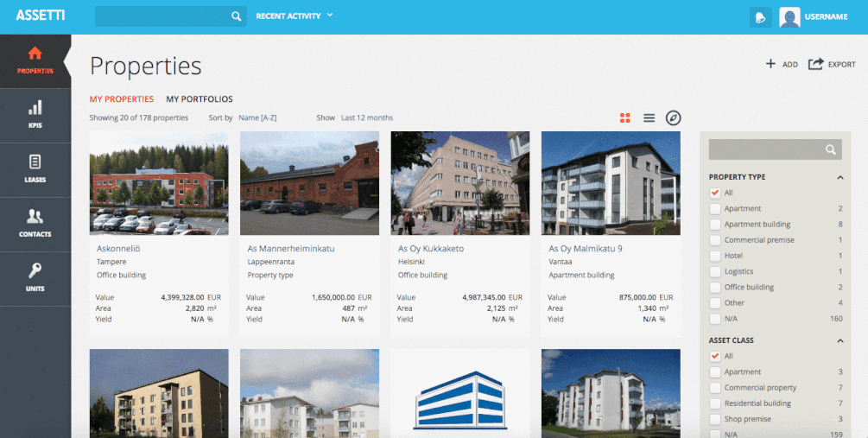Change the Name [A-Z] sort order
Image resolution: width=868 pixels, height=438 pixels.
(257, 117)
